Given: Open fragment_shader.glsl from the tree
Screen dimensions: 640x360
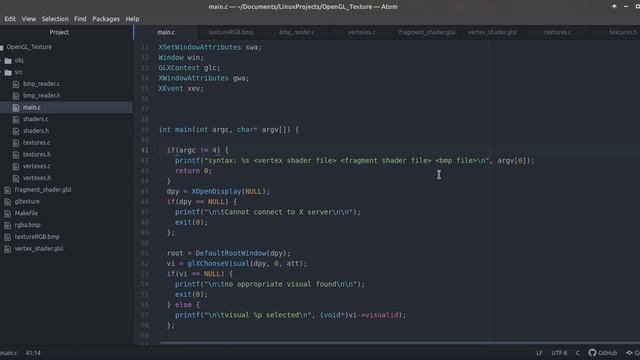Looking at the screenshot, I should (x=43, y=190).
